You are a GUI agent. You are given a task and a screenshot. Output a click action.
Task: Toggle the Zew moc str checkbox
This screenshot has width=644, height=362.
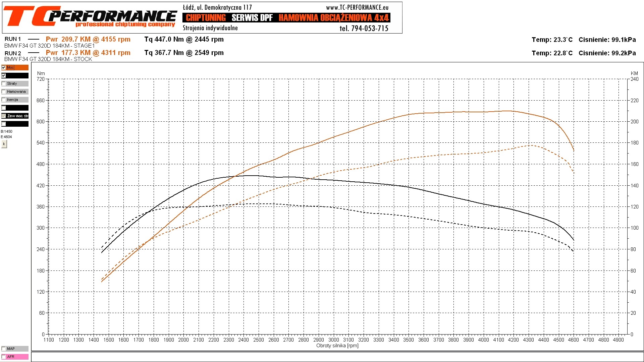point(4,116)
